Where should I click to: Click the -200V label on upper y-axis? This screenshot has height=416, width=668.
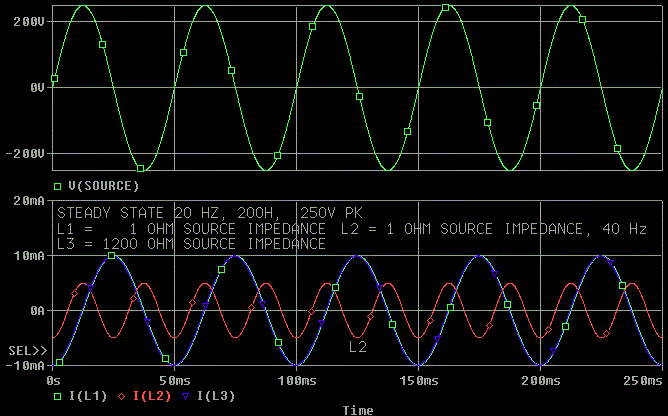(24, 153)
